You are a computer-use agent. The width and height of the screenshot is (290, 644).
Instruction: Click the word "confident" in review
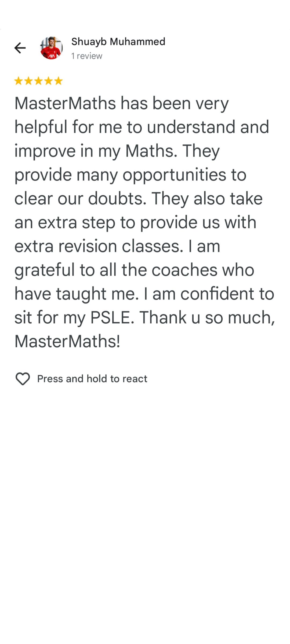coord(217,294)
